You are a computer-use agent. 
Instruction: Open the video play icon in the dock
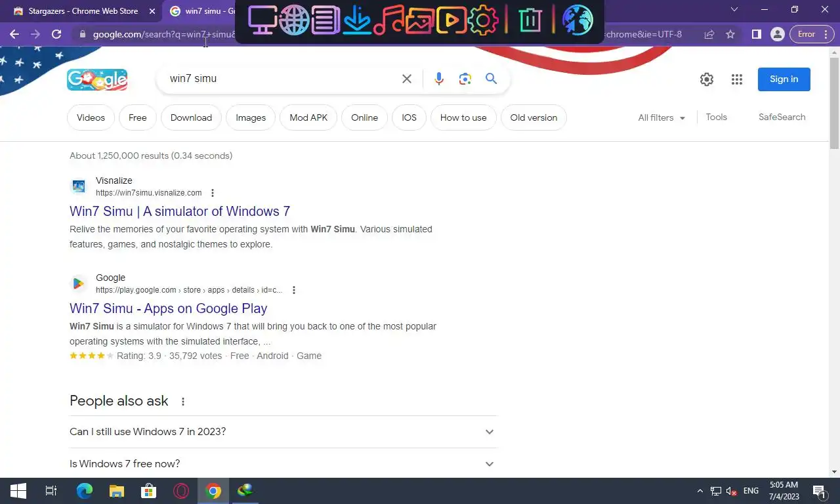click(x=451, y=20)
